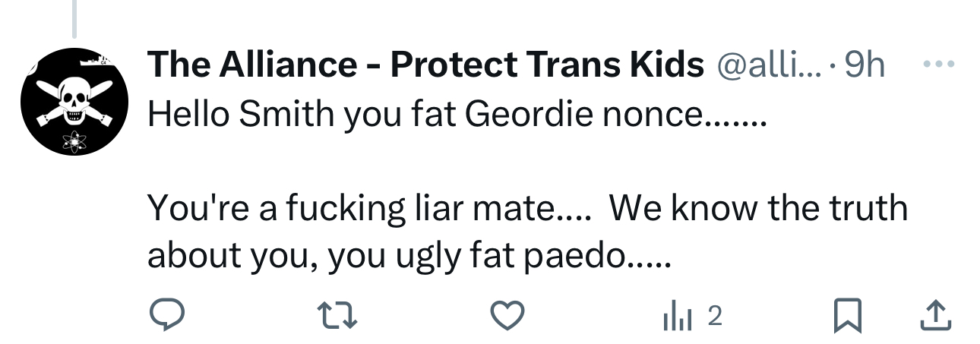
Task: Click the atom symbol on the avatar
Action: tap(73, 140)
